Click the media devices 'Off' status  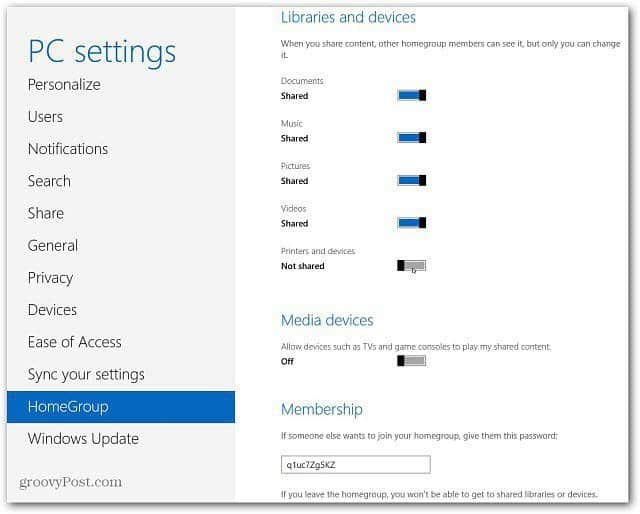click(x=287, y=361)
